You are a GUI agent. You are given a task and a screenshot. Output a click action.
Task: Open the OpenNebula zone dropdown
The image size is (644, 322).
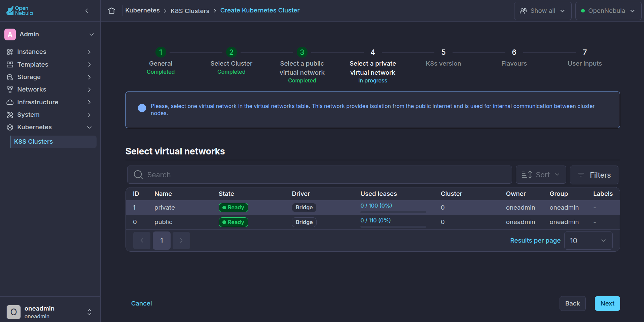pos(608,11)
